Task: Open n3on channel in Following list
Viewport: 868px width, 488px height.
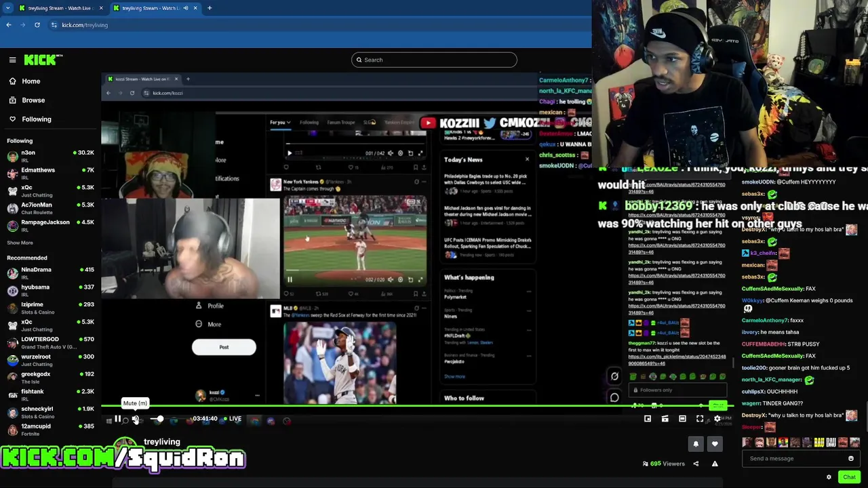Action: coord(50,157)
